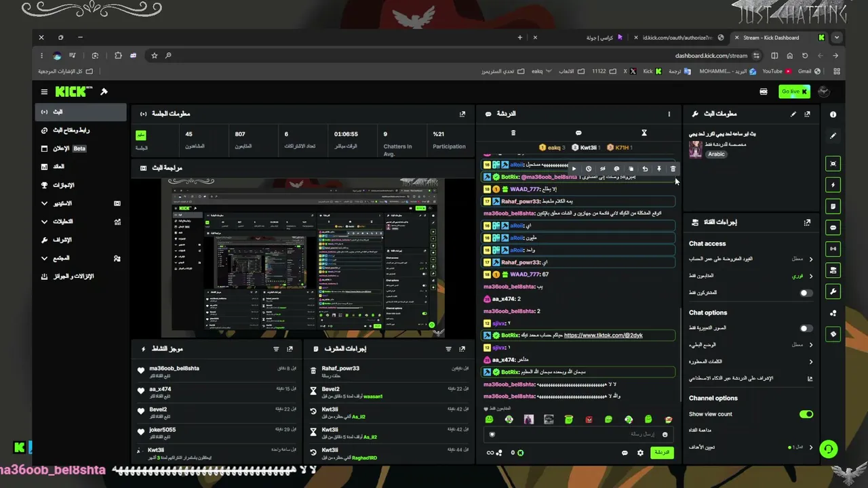Click the stream preview thumbnail

pyautogui.click(x=304, y=258)
